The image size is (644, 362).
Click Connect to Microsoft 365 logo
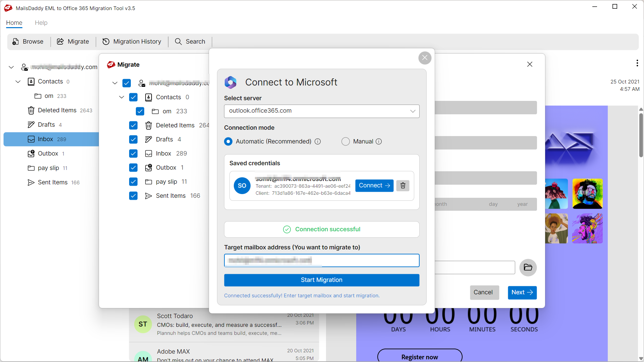click(x=230, y=82)
